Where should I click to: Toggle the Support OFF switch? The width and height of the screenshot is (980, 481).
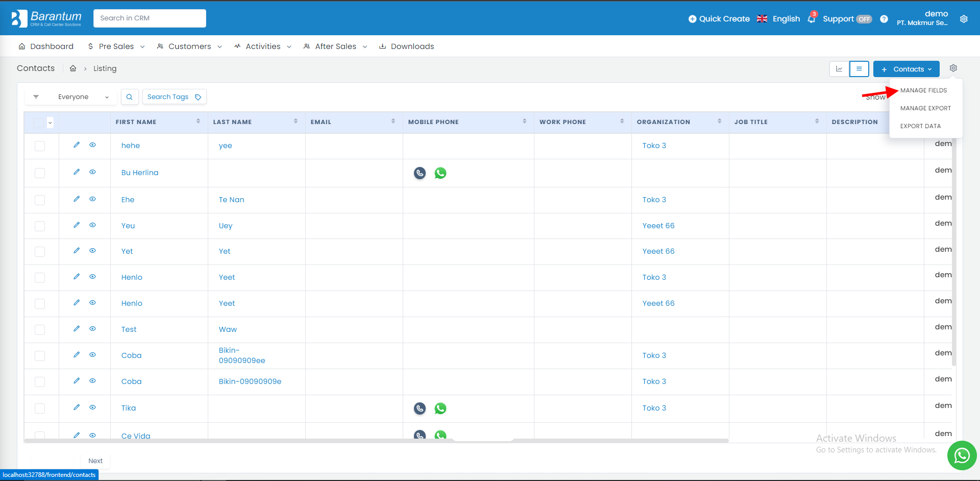864,19
